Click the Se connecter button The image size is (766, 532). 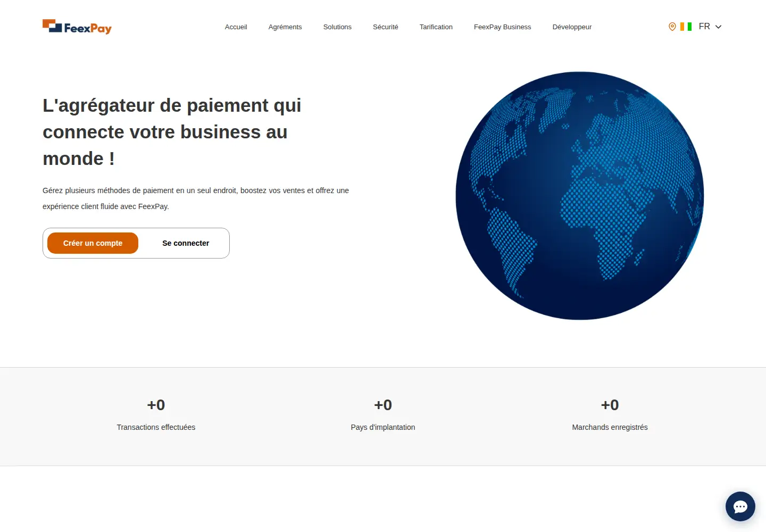tap(186, 243)
